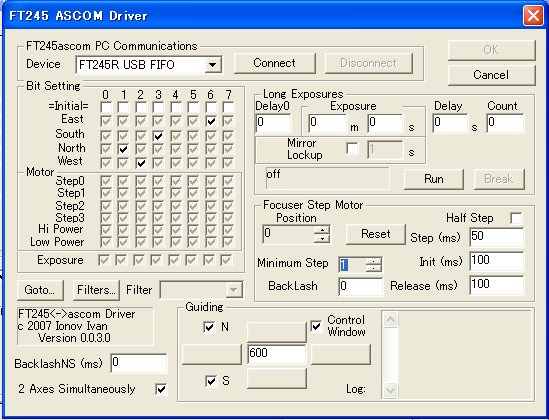The width and height of the screenshot is (549, 420).
Task: Toggle the Control Window checkbox
Action: tap(316, 327)
